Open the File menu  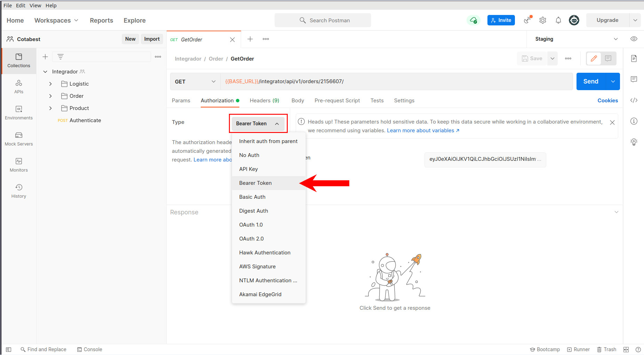(8, 6)
